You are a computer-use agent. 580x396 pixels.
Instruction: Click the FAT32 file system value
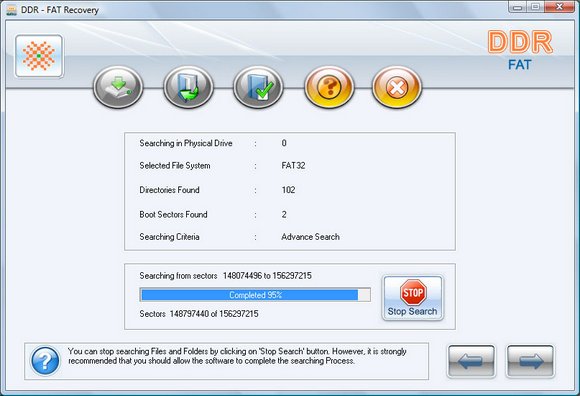(293, 165)
